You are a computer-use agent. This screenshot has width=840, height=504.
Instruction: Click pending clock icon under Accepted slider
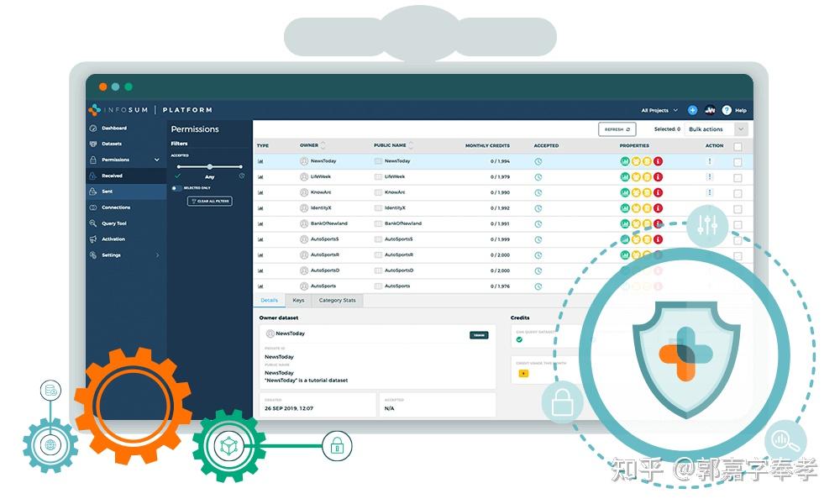coord(242,176)
